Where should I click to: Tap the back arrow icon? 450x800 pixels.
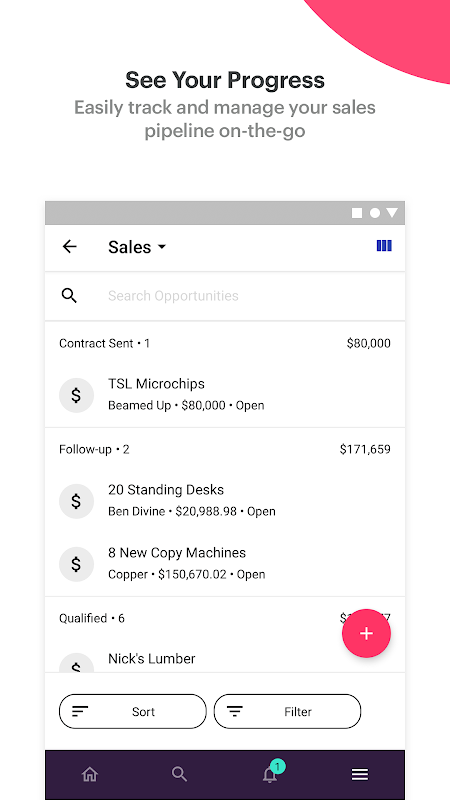pos(69,247)
